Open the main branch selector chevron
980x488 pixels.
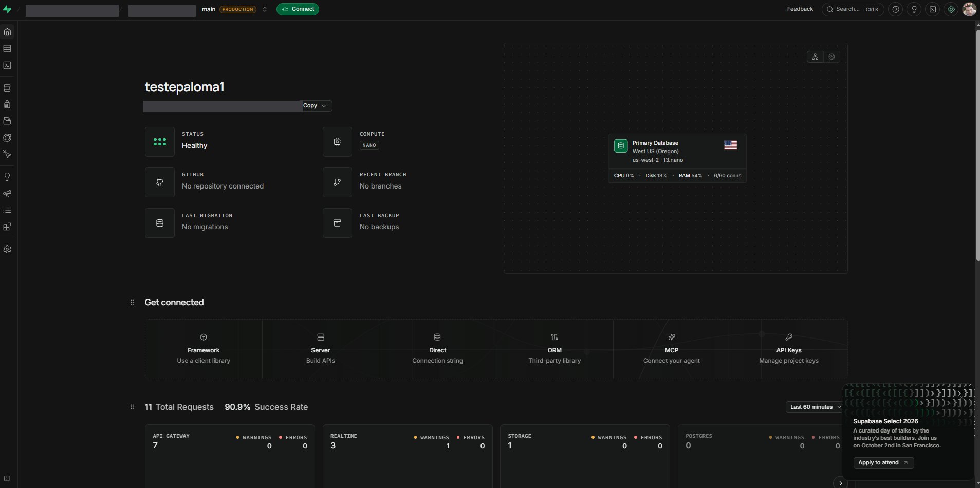265,9
